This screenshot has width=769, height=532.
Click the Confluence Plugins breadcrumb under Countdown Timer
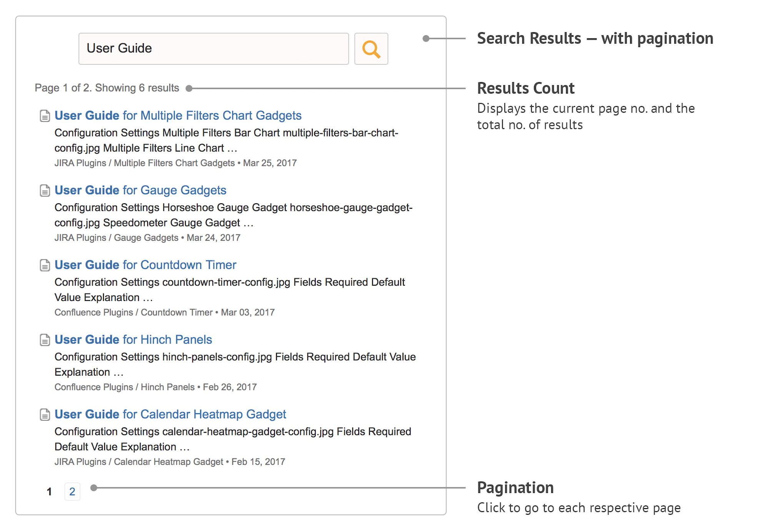(93, 312)
